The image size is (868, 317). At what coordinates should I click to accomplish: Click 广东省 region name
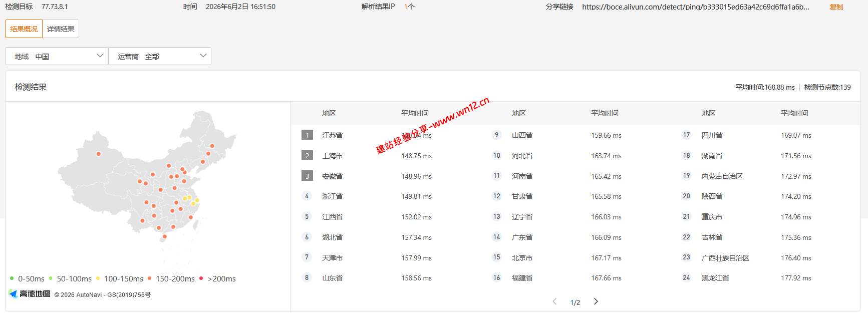tap(522, 237)
